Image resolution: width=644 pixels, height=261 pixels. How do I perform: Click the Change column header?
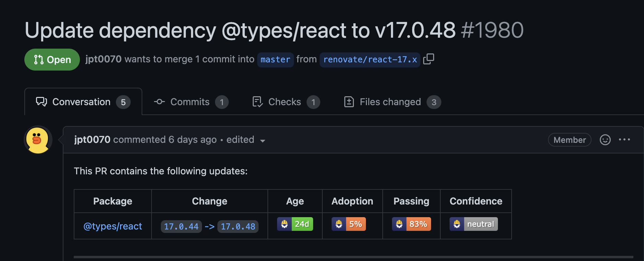point(210,201)
